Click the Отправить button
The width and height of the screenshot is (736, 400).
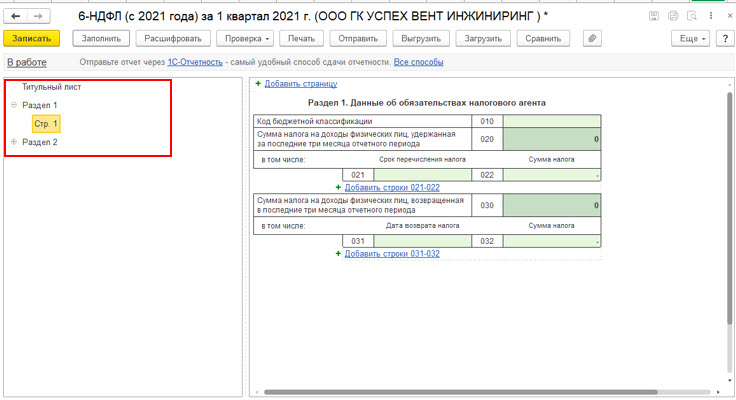[x=358, y=38]
